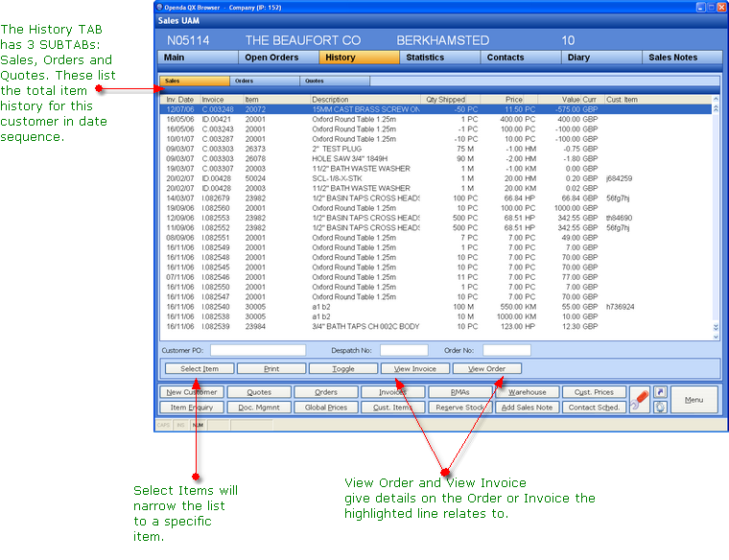The height and width of the screenshot is (560, 729).
Task: Click the large Menu button
Action: pyautogui.click(x=694, y=400)
